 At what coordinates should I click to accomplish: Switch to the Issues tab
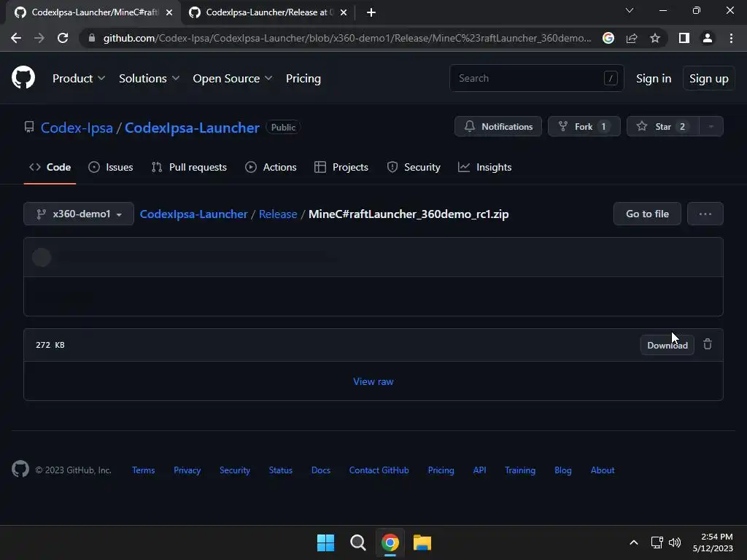(111, 167)
